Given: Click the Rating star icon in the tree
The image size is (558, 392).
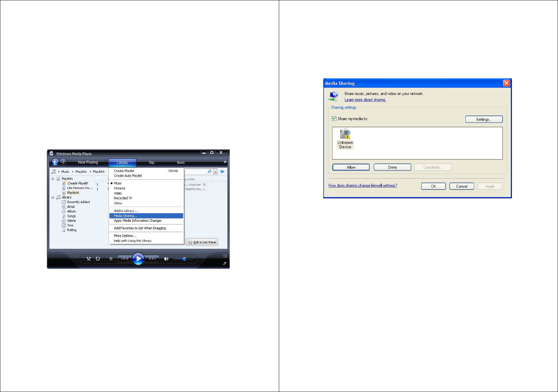Looking at the screenshot, I should coord(64,230).
